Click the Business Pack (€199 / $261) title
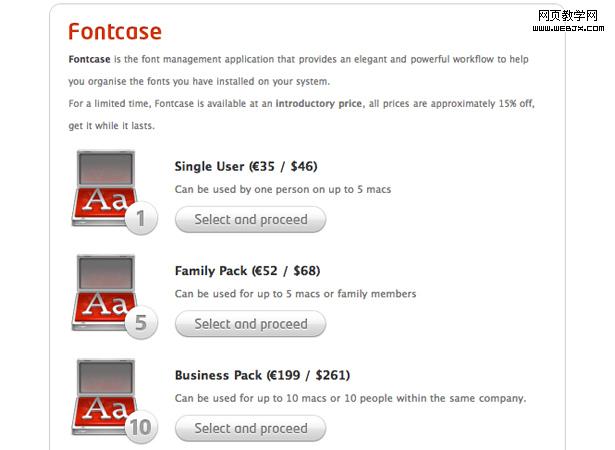615x450 pixels. (262, 376)
